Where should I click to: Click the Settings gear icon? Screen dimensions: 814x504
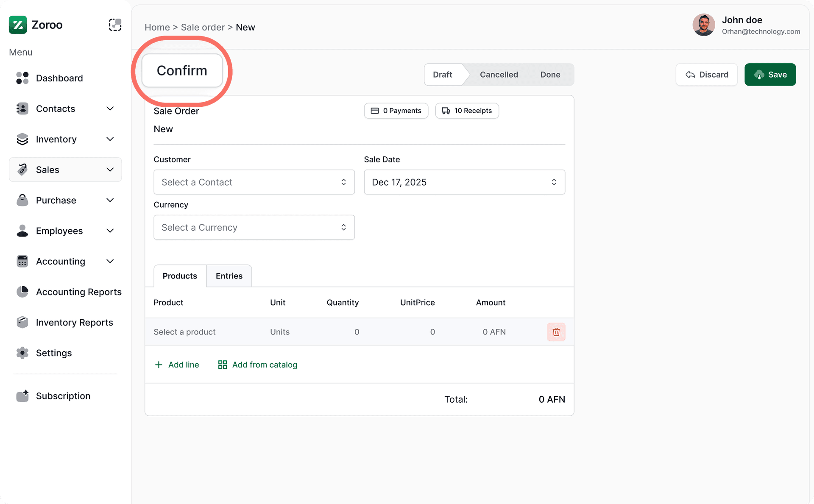[22, 353]
